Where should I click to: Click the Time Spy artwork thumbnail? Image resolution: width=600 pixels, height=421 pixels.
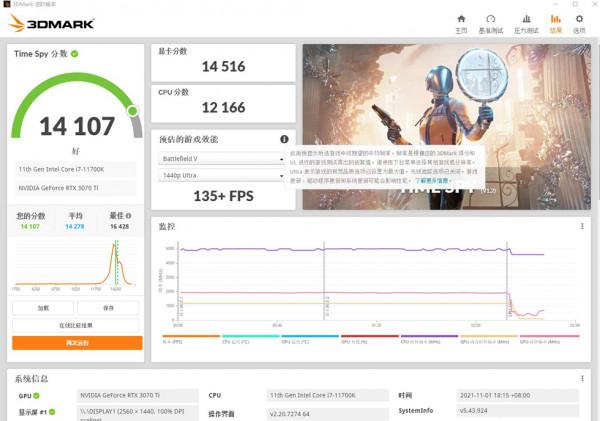pos(447,127)
